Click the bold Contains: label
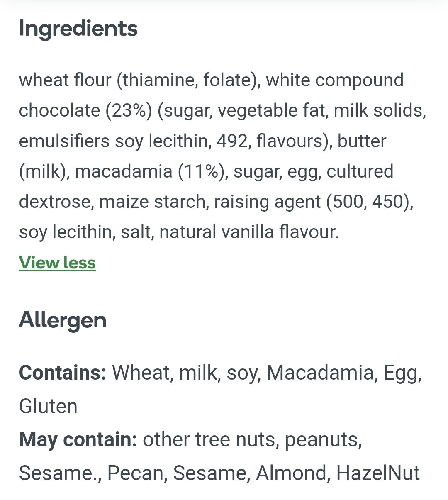This screenshot has width=448, height=500. pos(63,373)
